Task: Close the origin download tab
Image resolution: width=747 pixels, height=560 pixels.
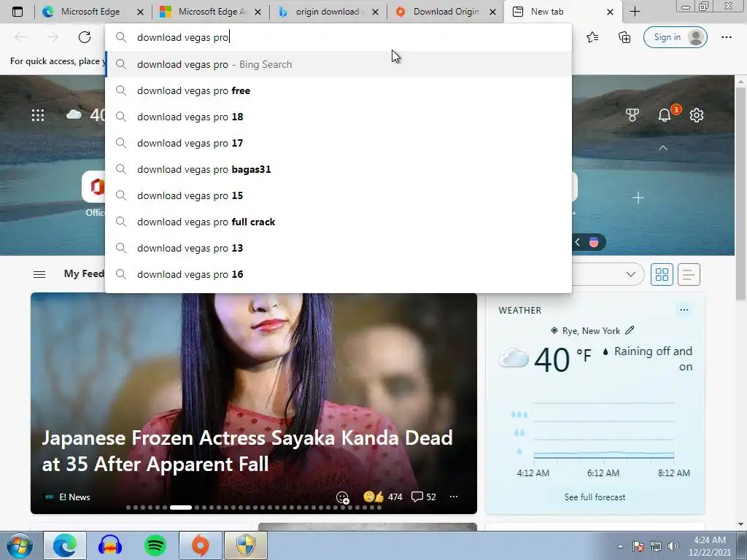Action: pos(376,12)
